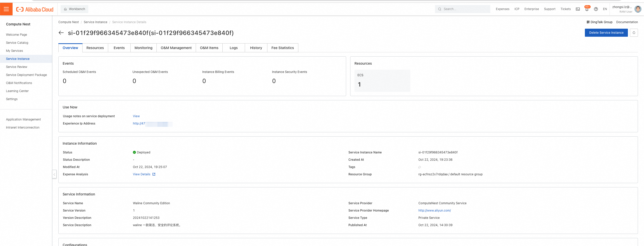Open Service Catalog in sidebar

point(17,43)
